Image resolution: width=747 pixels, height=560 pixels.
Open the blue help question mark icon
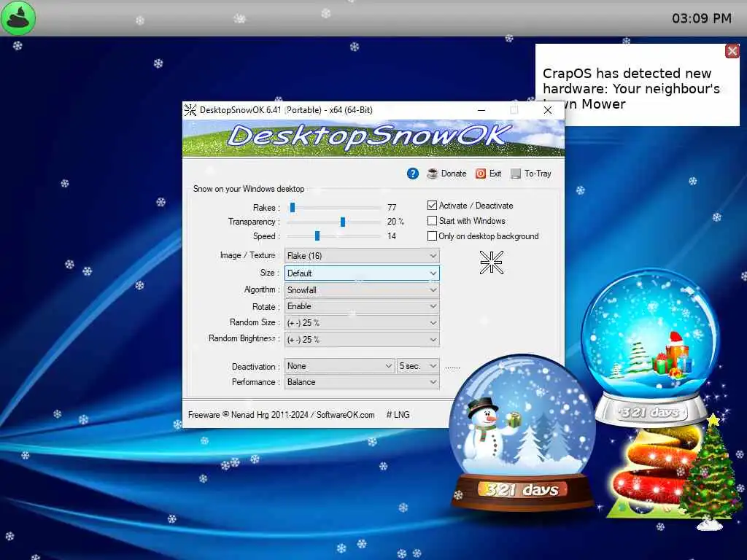tap(413, 174)
